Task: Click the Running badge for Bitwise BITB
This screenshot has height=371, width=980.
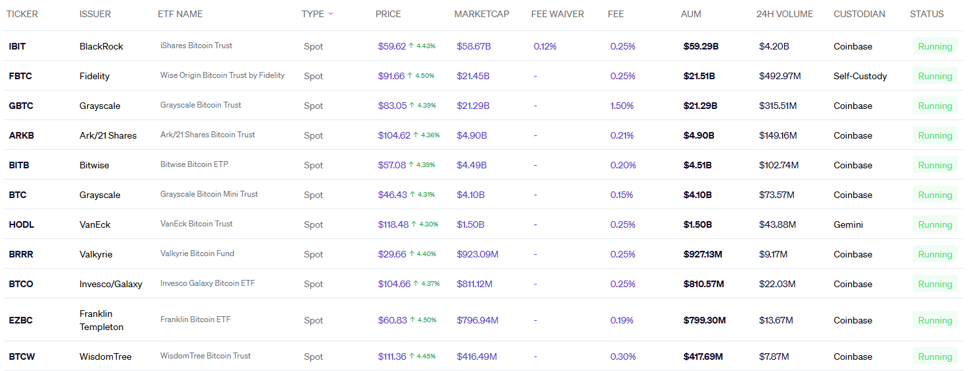Action: 934,165
